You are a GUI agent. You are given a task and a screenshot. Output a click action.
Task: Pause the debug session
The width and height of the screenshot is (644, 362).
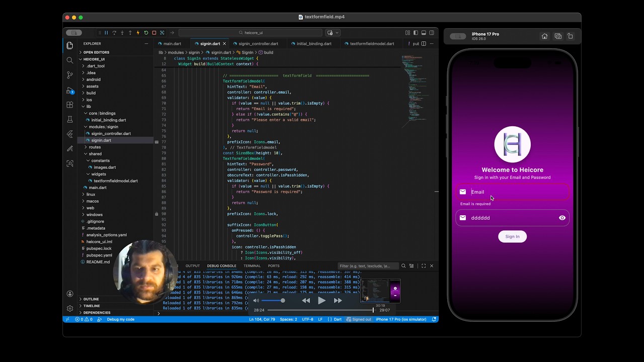[x=106, y=33]
